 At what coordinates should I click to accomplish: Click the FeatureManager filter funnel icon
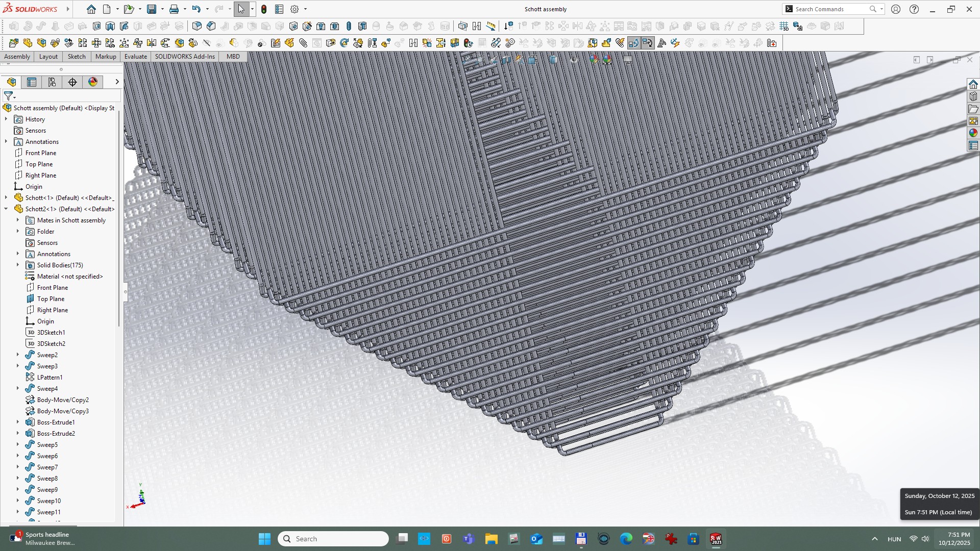coord(8,96)
